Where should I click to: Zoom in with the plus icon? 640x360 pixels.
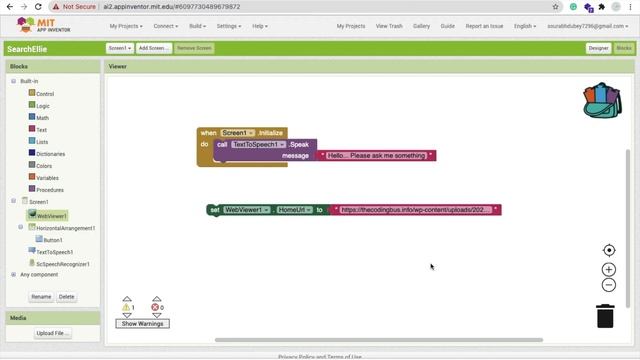coord(609,269)
